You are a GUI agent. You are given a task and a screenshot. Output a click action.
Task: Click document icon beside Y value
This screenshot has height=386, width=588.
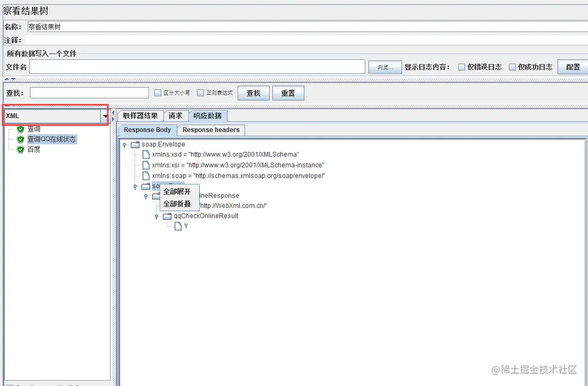click(x=178, y=226)
